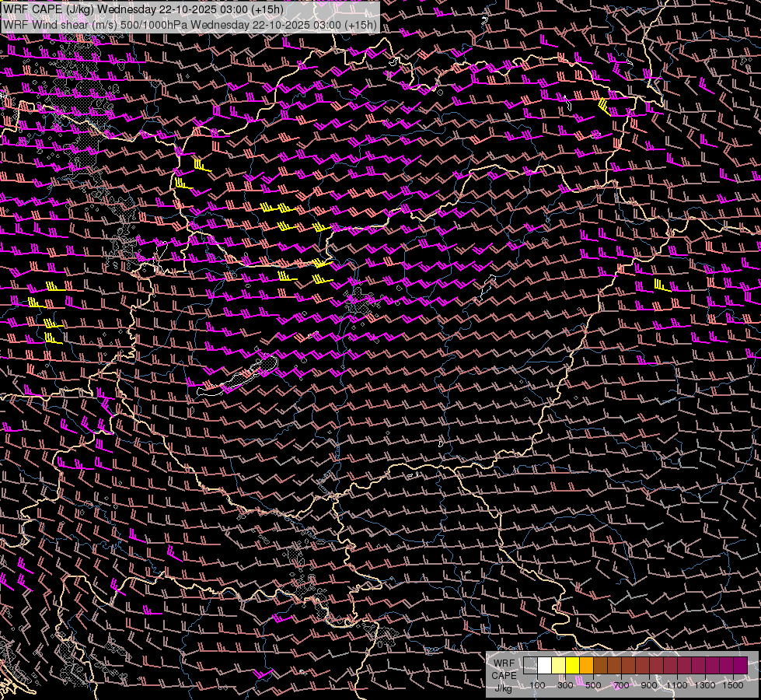Click the bright yellow CAPE legend swatch
Screen dimensions: 761x700
[573, 665]
